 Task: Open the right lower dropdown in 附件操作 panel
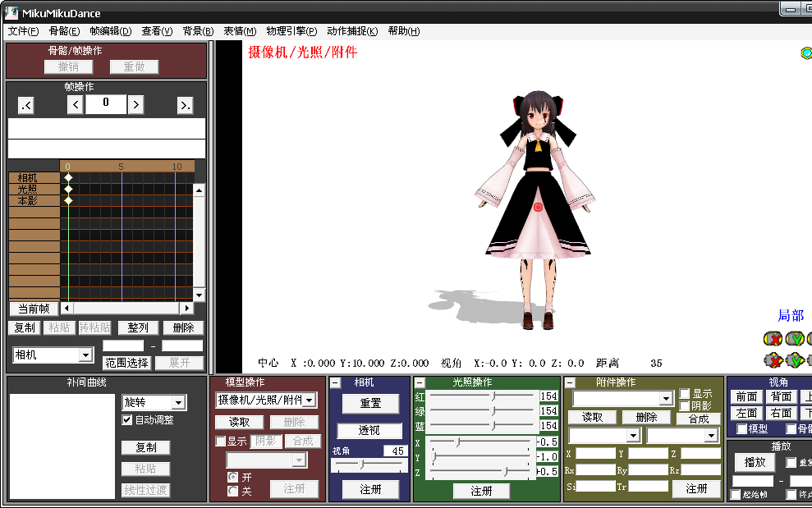coord(711,436)
